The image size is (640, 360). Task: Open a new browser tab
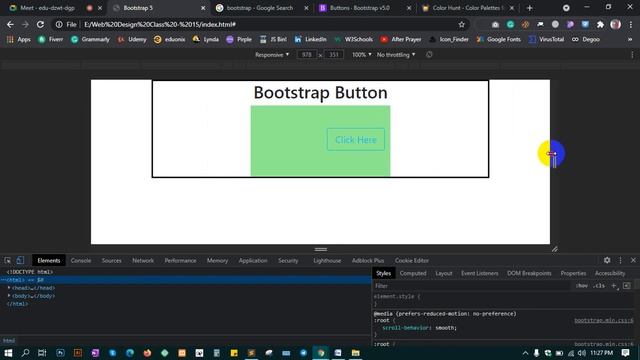coord(530,8)
